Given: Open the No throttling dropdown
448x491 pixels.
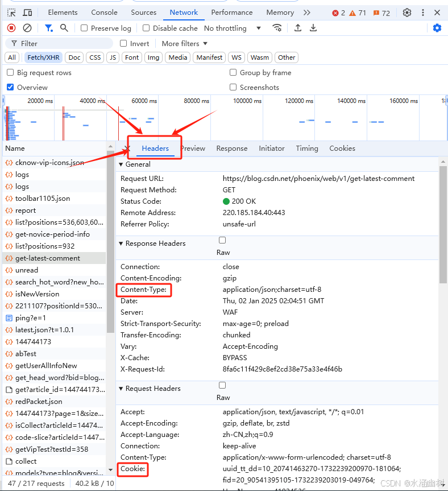Looking at the screenshot, I should click(233, 28).
